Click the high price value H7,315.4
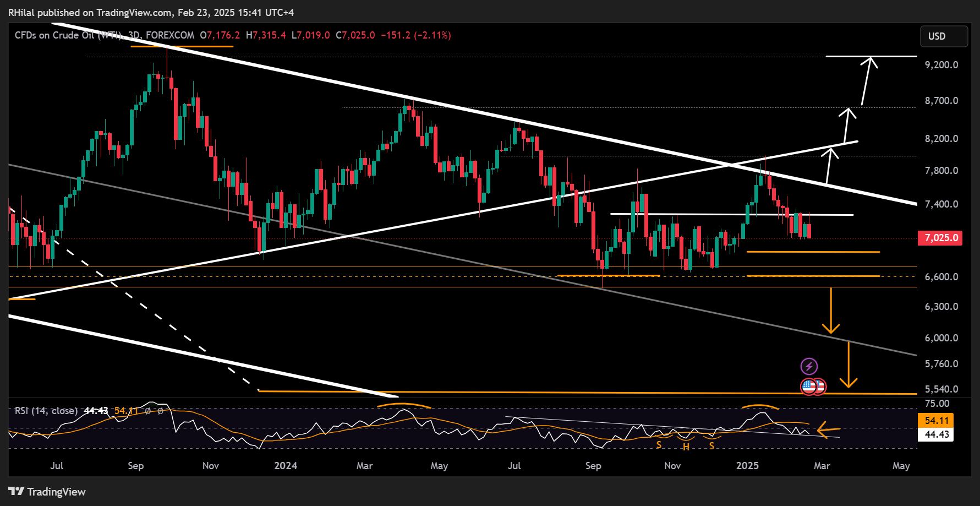This screenshot has height=506, width=980. [266, 35]
